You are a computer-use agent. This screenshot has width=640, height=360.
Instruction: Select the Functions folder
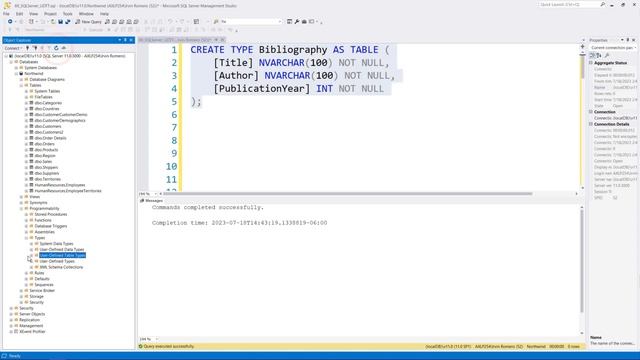(x=43, y=220)
